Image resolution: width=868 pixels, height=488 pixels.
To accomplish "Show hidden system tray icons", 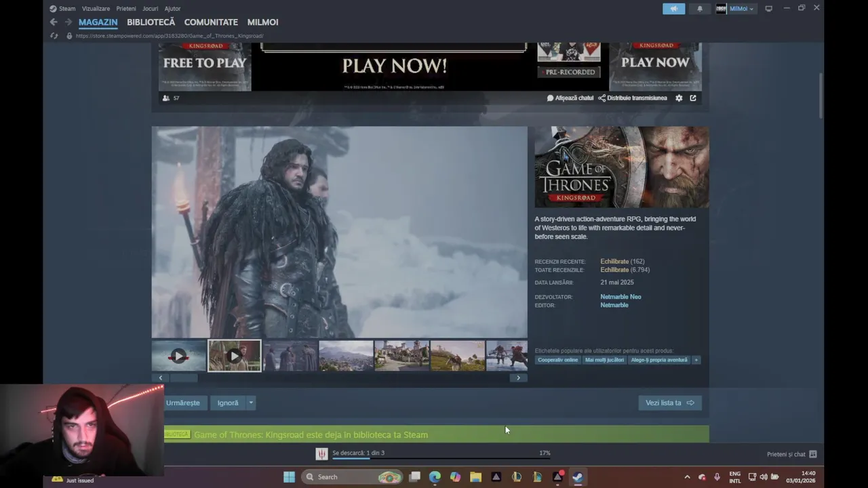I will pos(687,477).
